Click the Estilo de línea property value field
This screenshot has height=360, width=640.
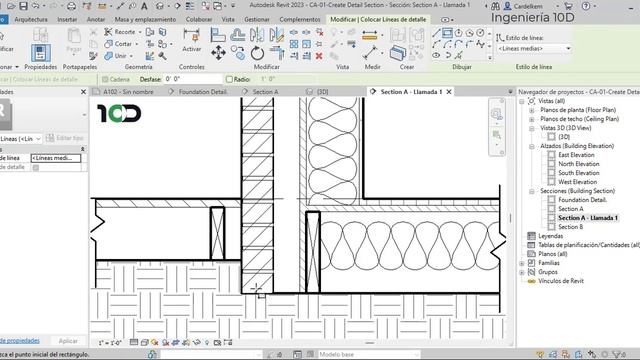[x=56, y=158]
